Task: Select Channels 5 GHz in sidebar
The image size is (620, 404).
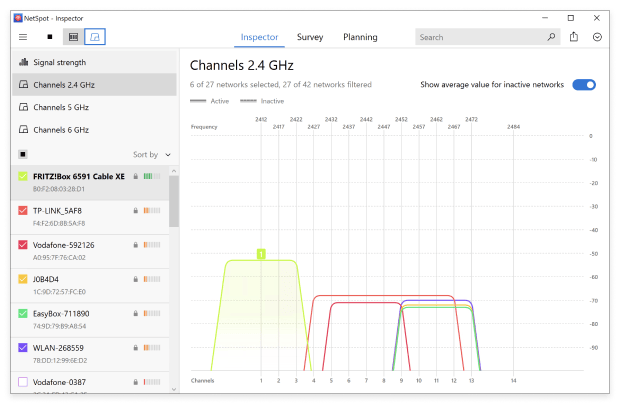Action: pyautogui.click(x=94, y=107)
